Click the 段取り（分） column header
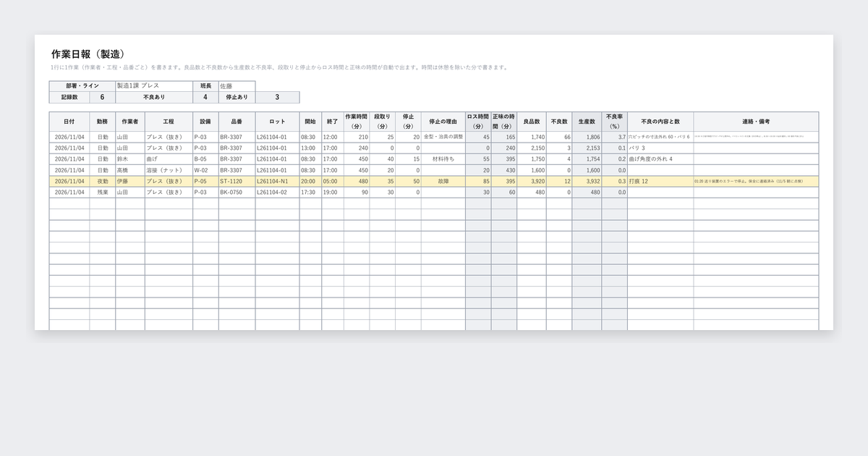 (383, 122)
